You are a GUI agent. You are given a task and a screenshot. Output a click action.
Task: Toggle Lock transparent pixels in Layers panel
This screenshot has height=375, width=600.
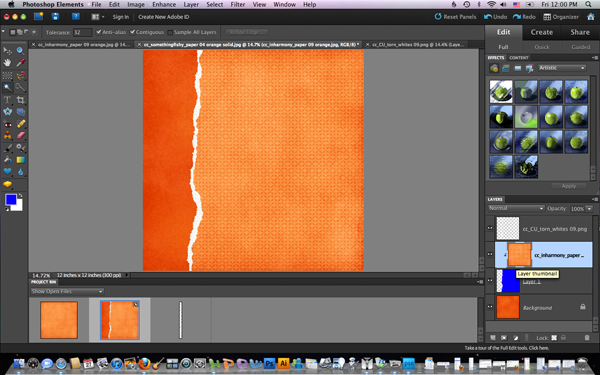click(x=554, y=338)
